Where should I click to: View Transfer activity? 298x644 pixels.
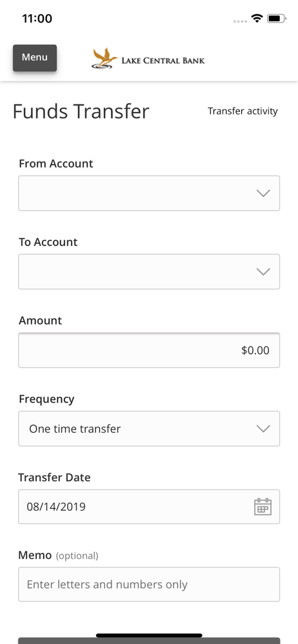click(x=243, y=111)
